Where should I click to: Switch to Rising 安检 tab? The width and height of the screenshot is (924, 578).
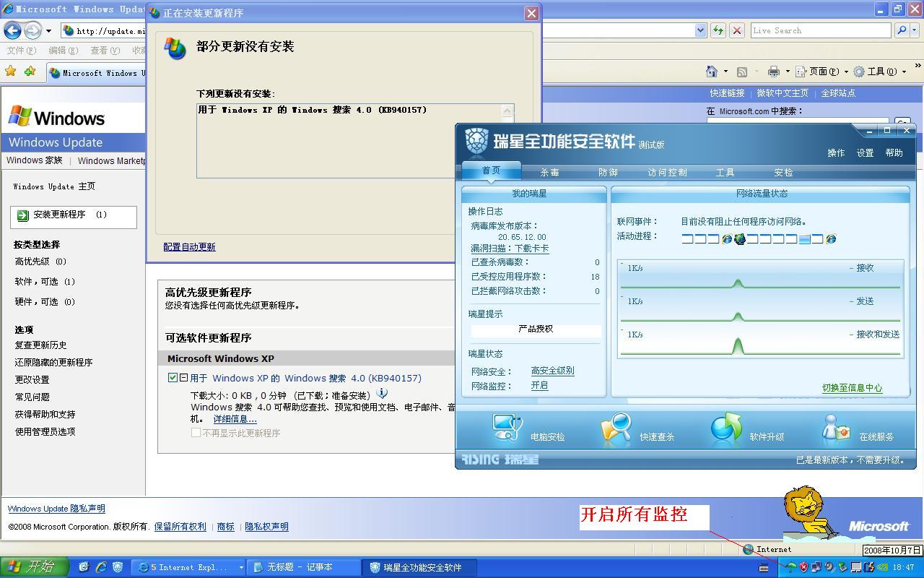point(783,172)
